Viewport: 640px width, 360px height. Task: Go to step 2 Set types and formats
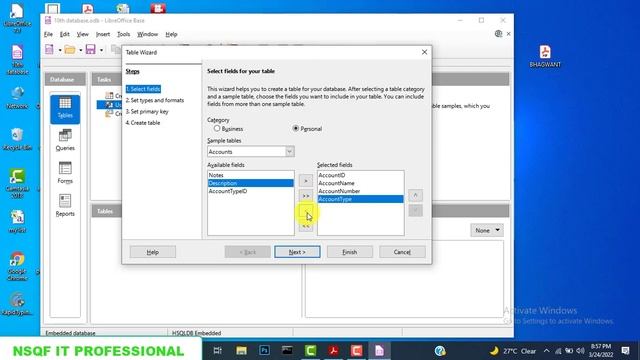[x=155, y=100]
